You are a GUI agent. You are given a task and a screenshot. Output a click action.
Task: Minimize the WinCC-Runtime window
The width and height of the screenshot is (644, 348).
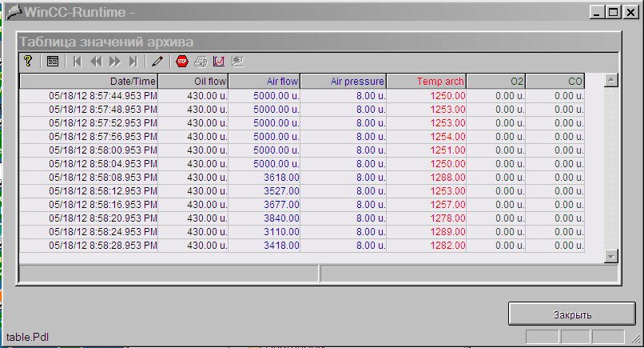pos(597,12)
